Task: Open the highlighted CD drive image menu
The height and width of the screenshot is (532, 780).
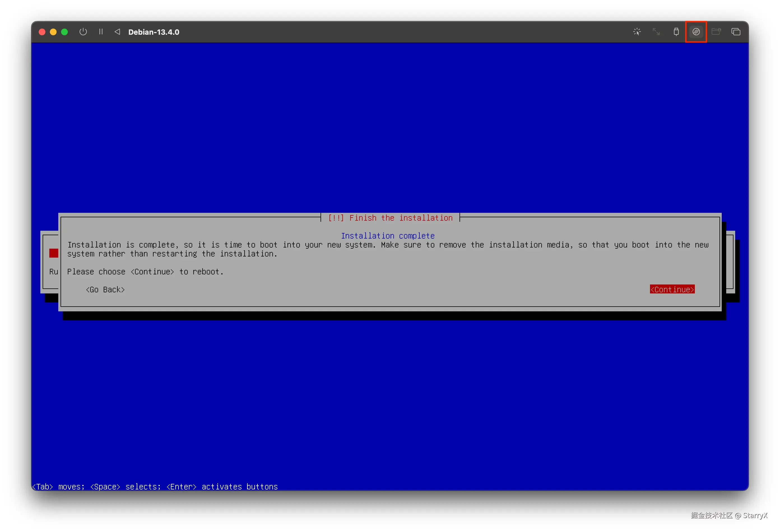Action: click(696, 32)
